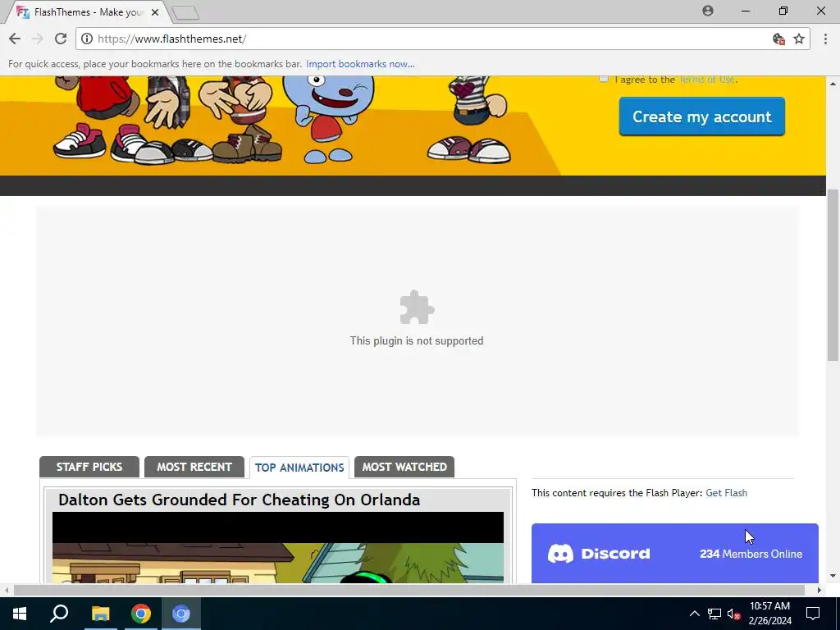Switch to Most Recent tab
The height and width of the screenshot is (630, 840).
tap(194, 467)
